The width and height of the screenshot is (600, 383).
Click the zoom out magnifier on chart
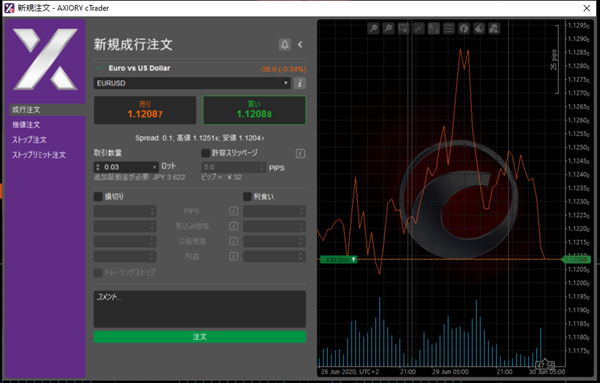(388, 28)
